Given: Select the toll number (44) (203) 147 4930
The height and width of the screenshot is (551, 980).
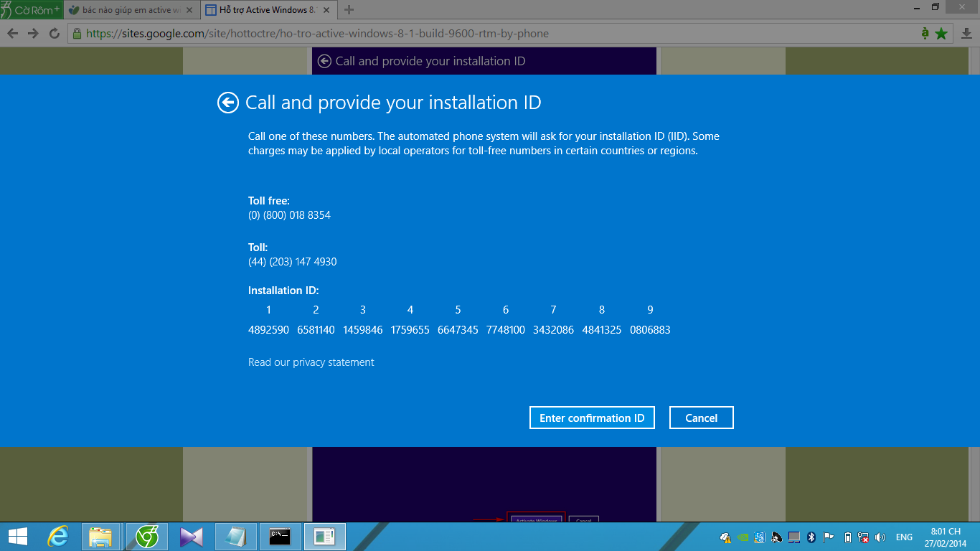Looking at the screenshot, I should pyautogui.click(x=293, y=262).
